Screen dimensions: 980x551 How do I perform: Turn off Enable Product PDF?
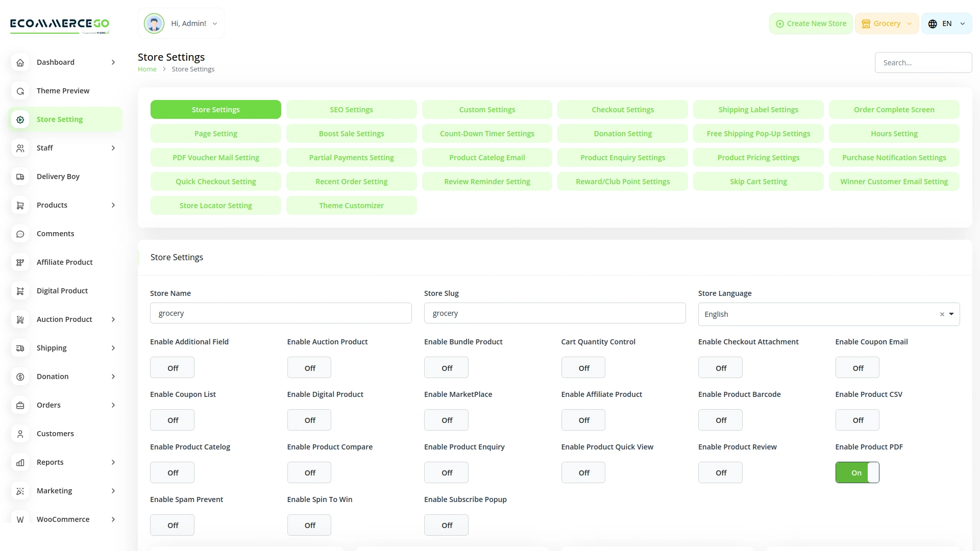(857, 472)
